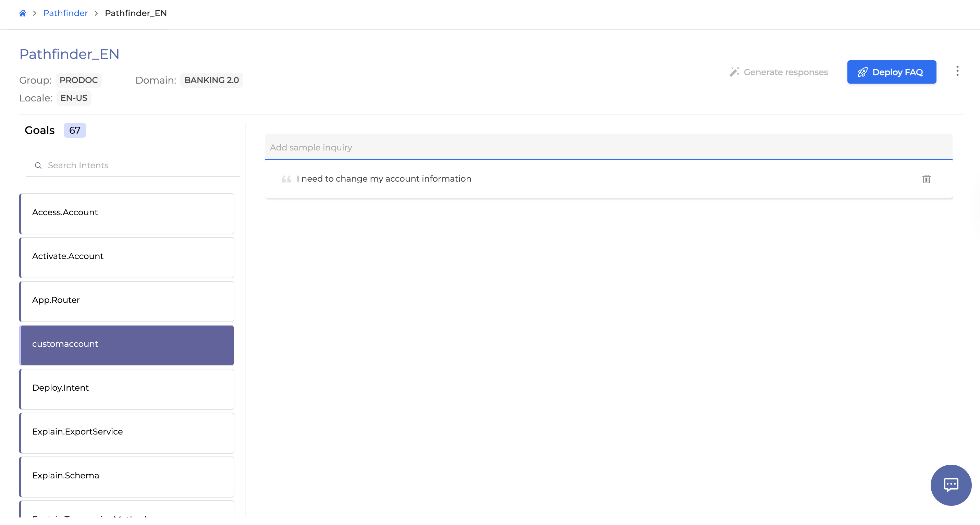Screen dimensions: 980x525
Task: Open the floating chat bubble assistant
Action: [951, 485]
